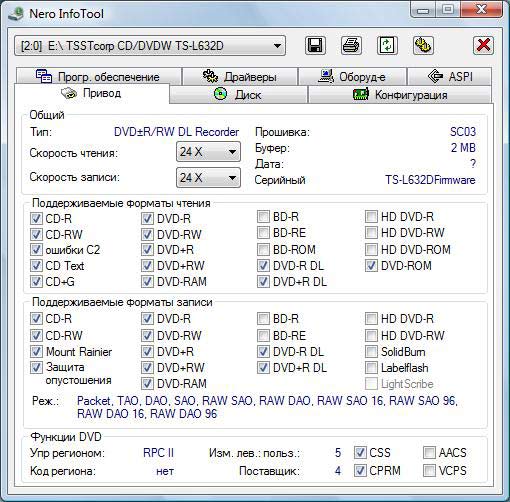The width and height of the screenshot is (510, 502).
Task: Toggle BD-RE checkbox in write formats
Action: click(263, 335)
